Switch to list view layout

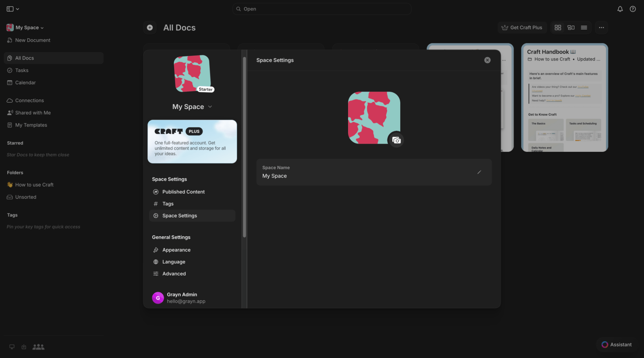click(584, 27)
